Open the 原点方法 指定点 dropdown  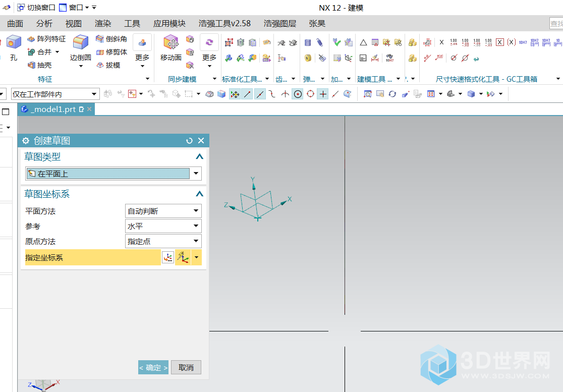[x=163, y=241]
